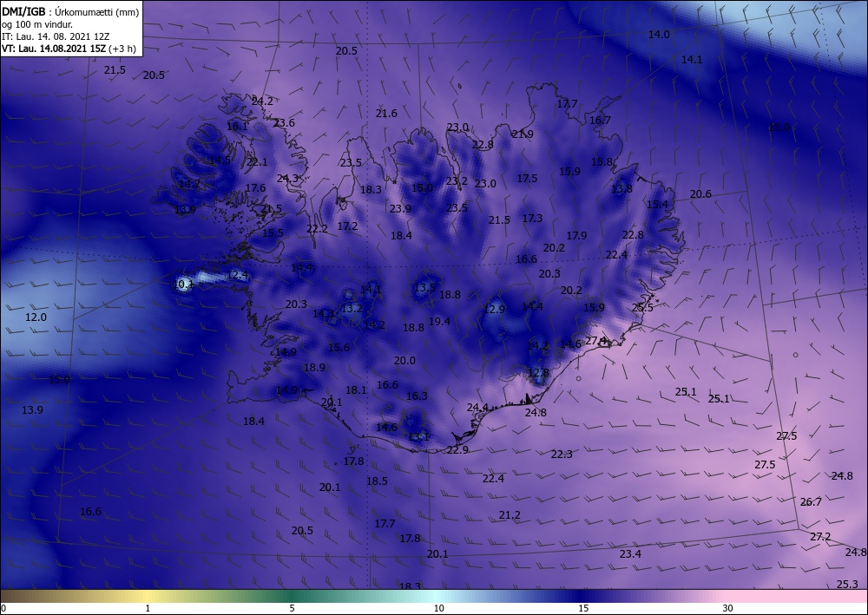
Task: Click the color scale label "5"
Action: coord(292,608)
